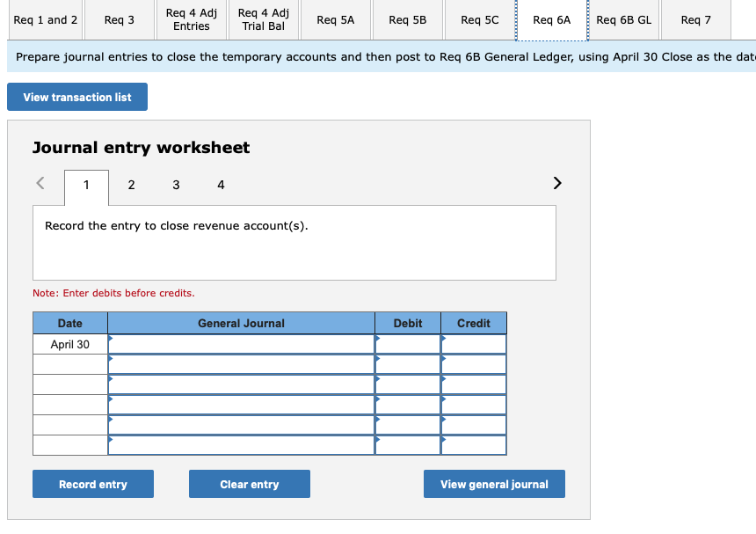Go to next journal entry arrow
756x534 pixels.
557,183
